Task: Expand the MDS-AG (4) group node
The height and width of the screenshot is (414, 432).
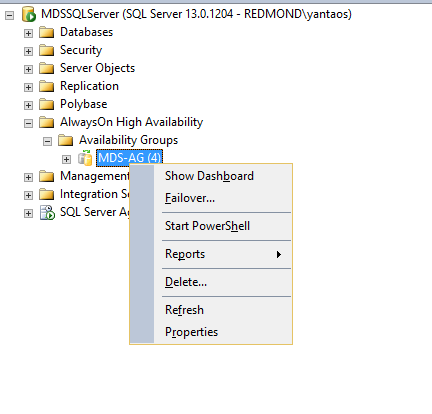Action: click(x=66, y=159)
